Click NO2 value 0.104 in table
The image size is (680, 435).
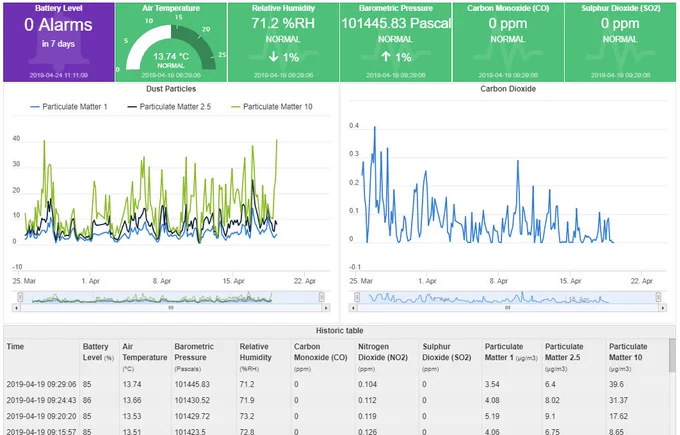coord(367,384)
